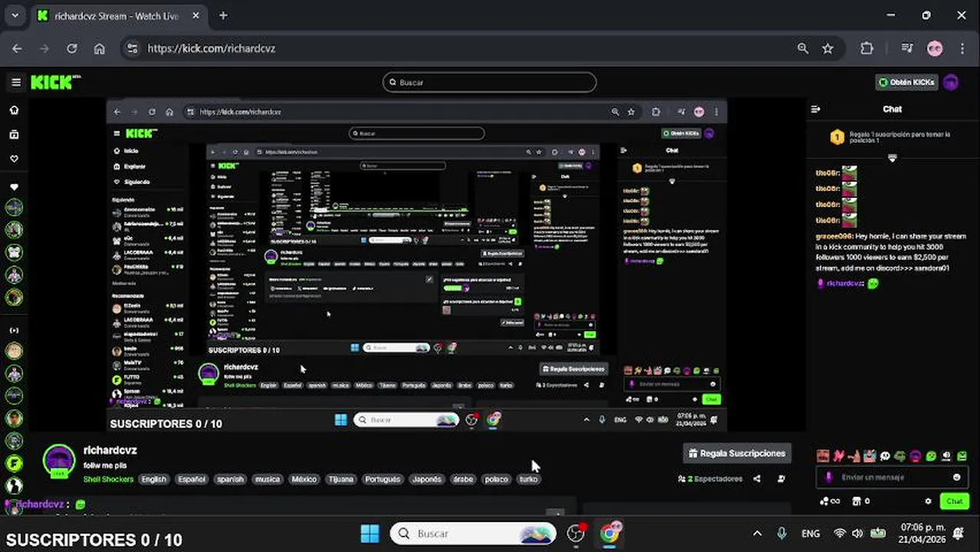Insert the first quick emote above chat input

(823, 456)
